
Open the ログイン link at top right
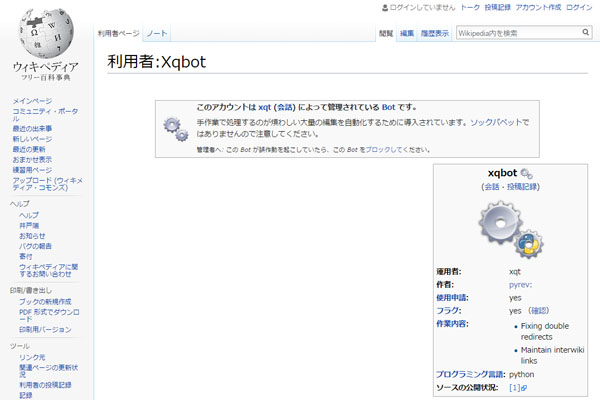580,7
